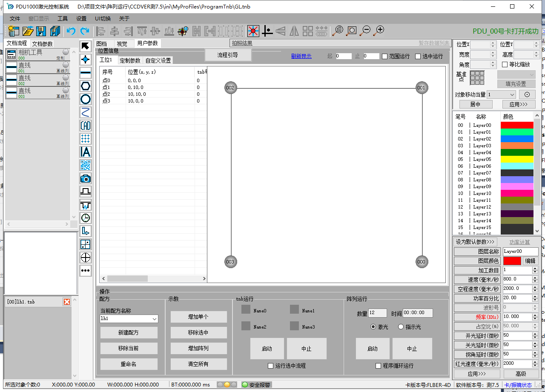Click the 新建配方 button

[129, 332]
